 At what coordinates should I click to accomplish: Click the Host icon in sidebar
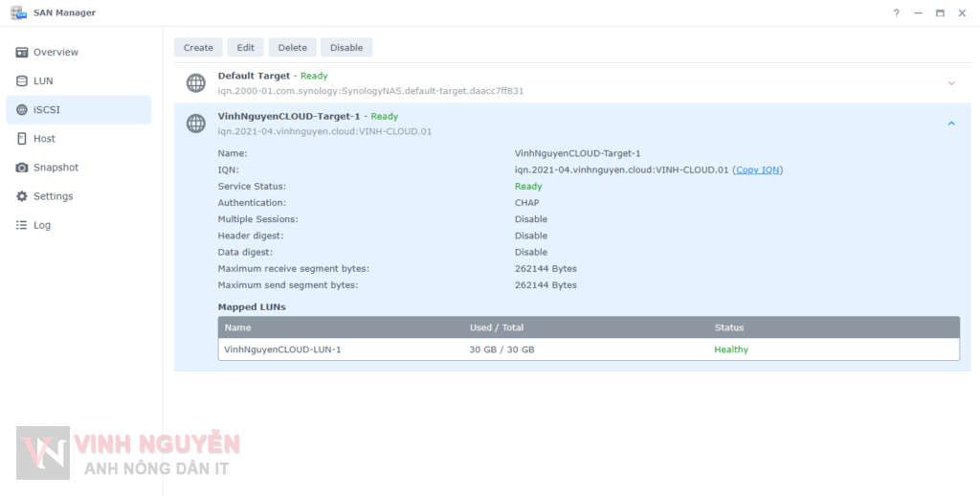22,139
